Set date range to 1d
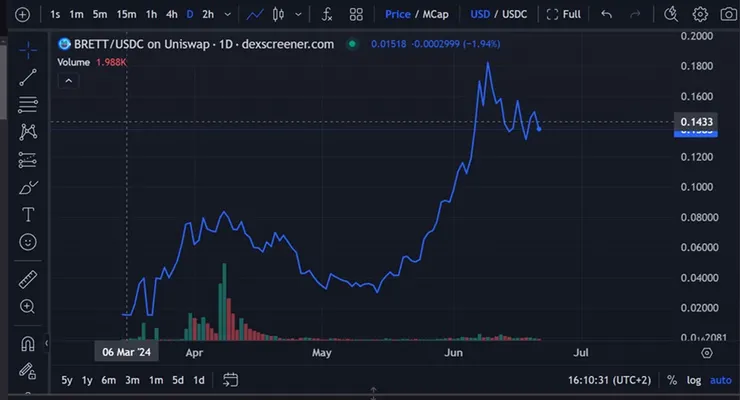 tap(199, 380)
